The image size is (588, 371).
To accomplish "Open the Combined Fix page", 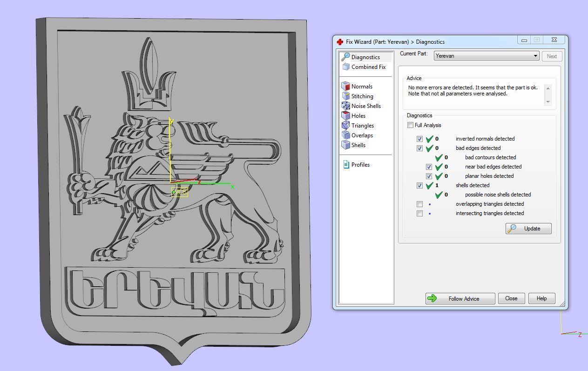I will click(368, 67).
